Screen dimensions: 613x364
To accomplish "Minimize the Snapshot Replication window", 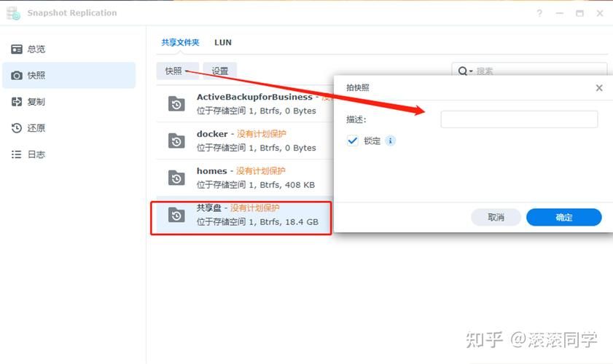I will click(x=560, y=13).
